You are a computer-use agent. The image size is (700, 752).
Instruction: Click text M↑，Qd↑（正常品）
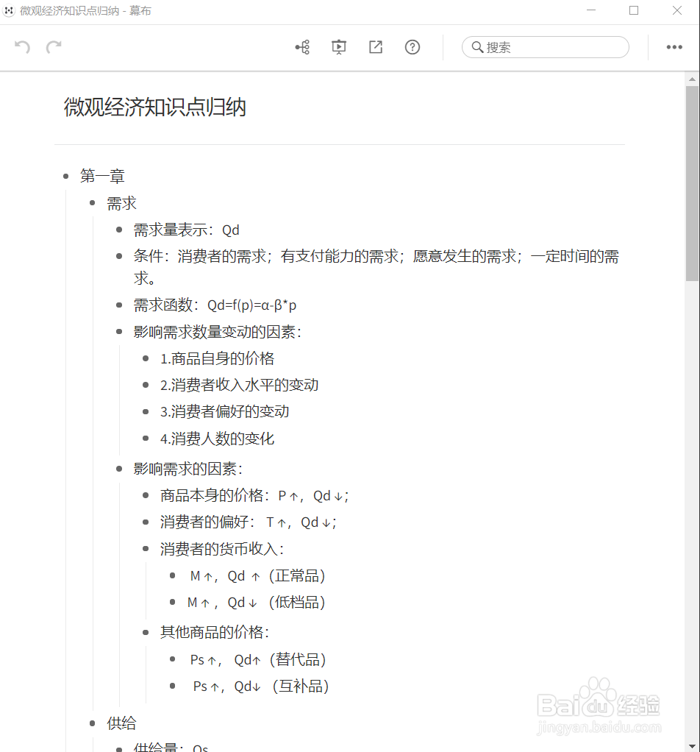(257, 575)
